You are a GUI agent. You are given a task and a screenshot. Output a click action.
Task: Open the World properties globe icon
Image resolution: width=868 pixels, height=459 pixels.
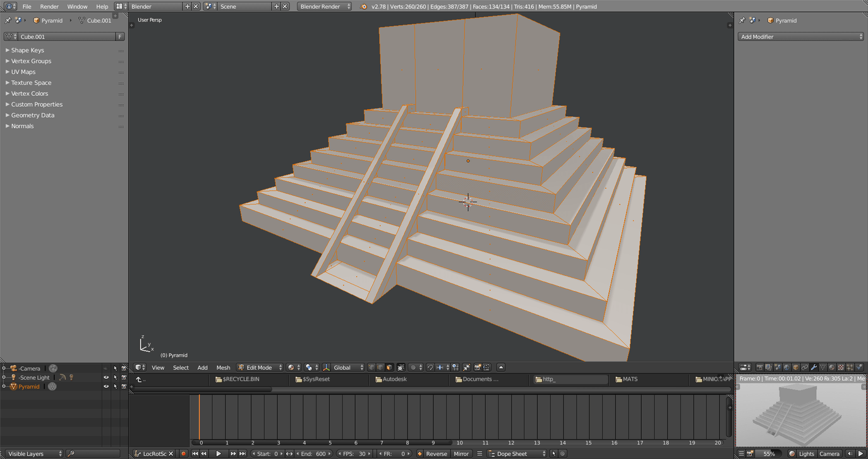pyautogui.click(x=787, y=367)
